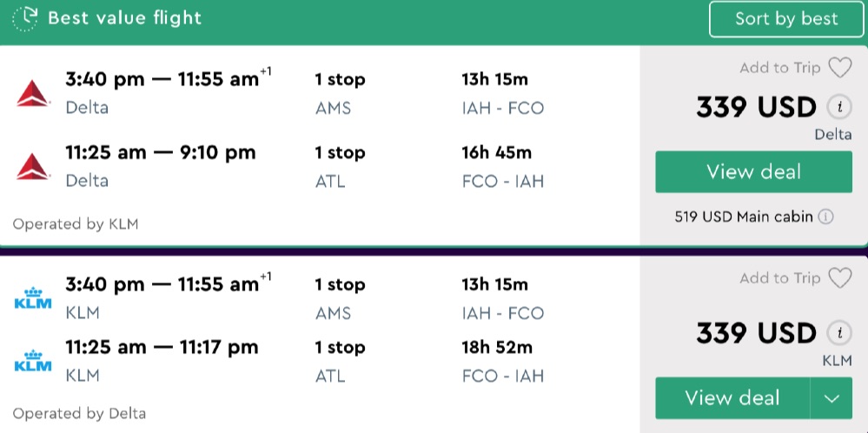This screenshot has width=868, height=433.
Task: Click the KLM logo on the return flight
Action: coord(33,361)
